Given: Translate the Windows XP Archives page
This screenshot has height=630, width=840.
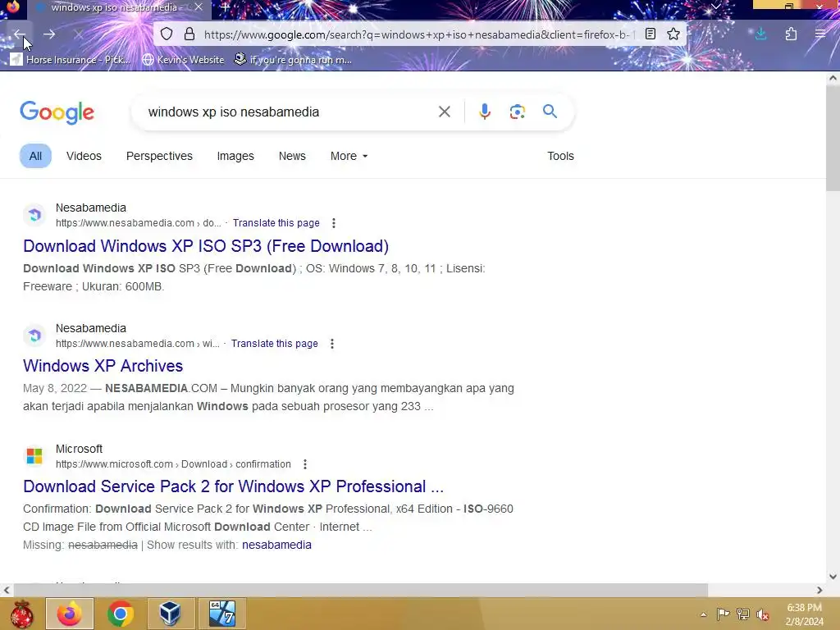Looking at the screenshot, I should 274,344.
